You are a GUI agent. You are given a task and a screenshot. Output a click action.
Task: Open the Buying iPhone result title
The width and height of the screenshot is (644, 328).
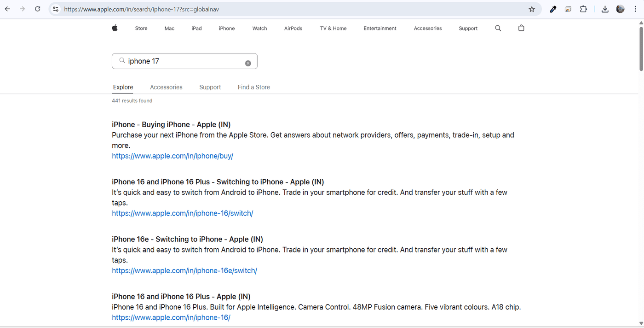click(171, 124)
